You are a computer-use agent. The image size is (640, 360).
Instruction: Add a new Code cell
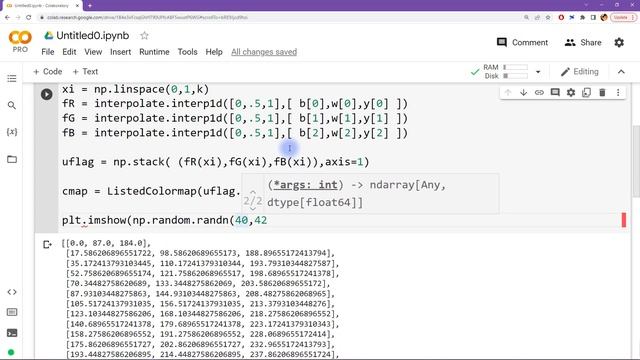tap(47, 71)
